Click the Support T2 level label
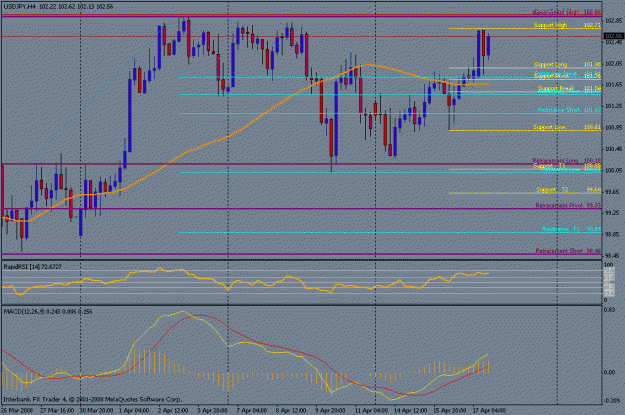The image size is (625, 415). (x=568, y=189)
